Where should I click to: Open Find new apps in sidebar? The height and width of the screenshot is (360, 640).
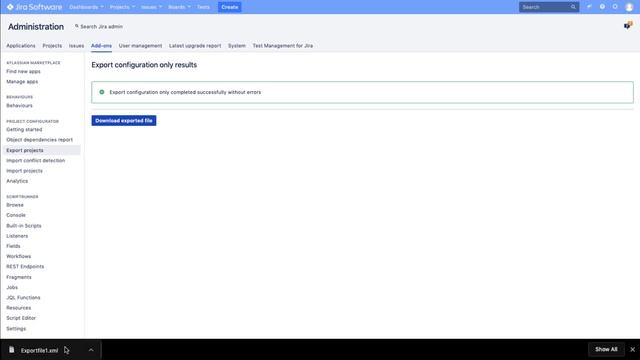pos(23,71)
